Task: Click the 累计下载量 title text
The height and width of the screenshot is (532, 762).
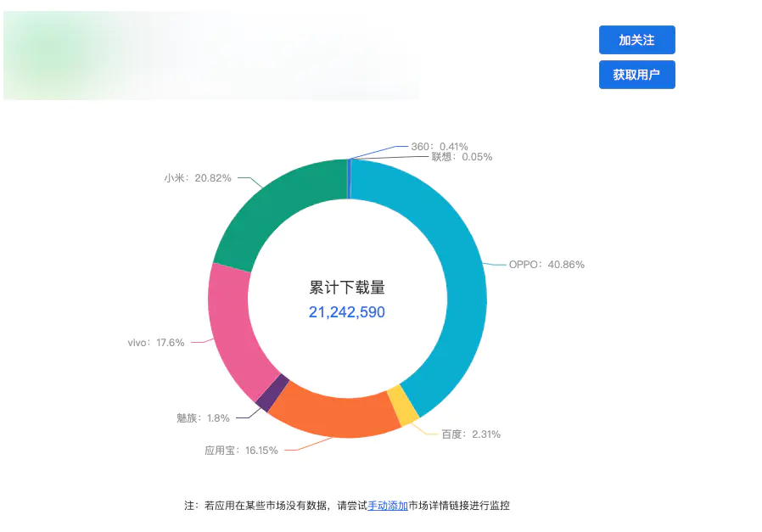Action: 347,288
